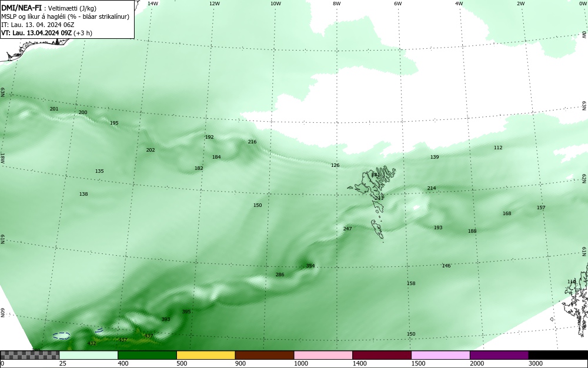
Task: Click the map value '126'
Action: tap(335, 165)
